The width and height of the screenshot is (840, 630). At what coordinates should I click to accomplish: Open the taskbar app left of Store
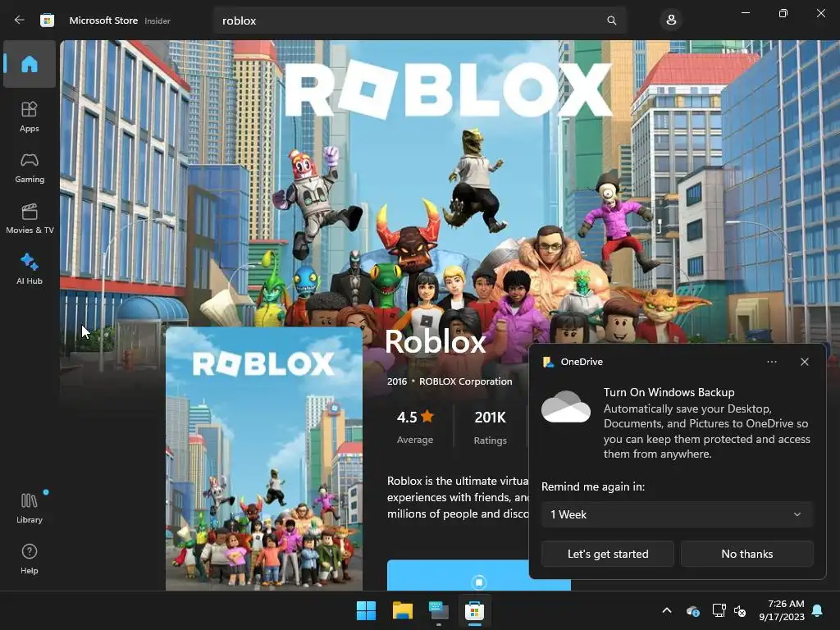(x=438, y=610)
